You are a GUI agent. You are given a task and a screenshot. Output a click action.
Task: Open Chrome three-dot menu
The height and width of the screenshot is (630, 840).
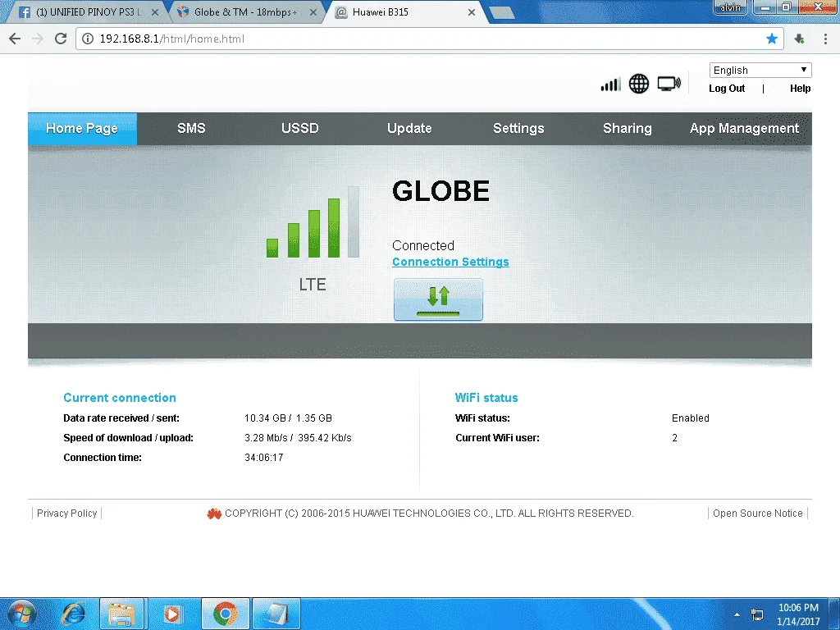tap(825, 39)
